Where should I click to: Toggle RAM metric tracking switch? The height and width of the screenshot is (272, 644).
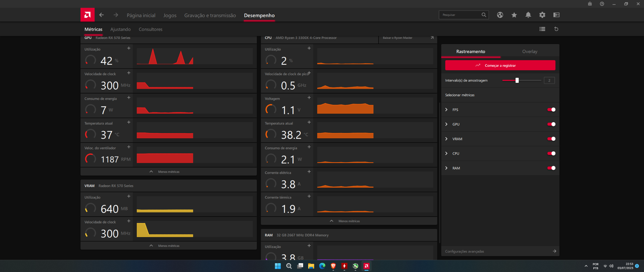coord(552,168)
